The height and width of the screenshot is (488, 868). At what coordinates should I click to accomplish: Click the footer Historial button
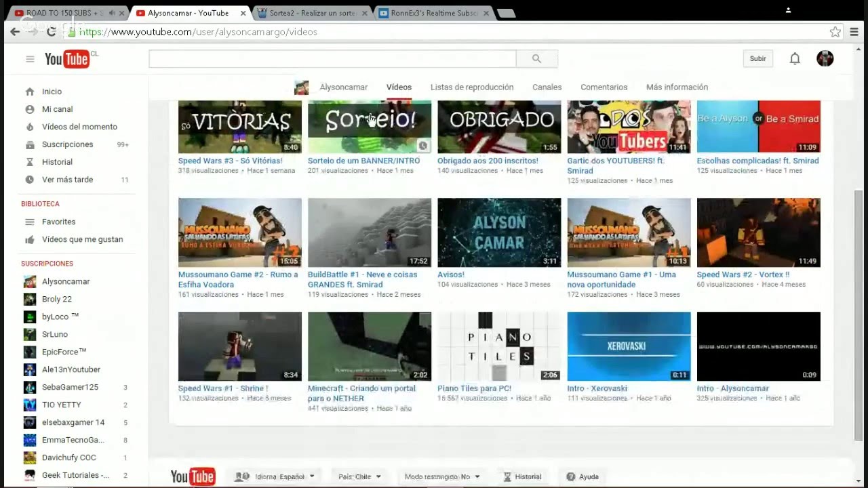522,476
